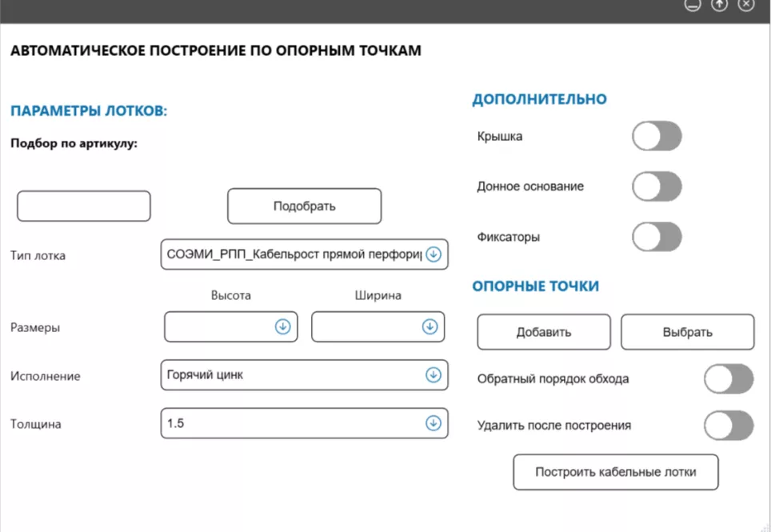Click the arrow icon in Ширина field
The height and width of the screenshot is (532, 771).
[430, 326]
